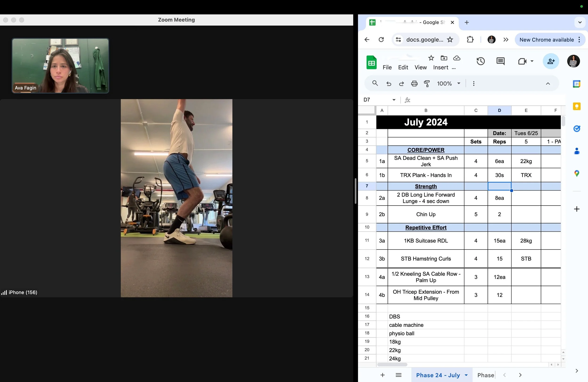
Task: Collapse the toolbar with up chevron
Action: 548,83
